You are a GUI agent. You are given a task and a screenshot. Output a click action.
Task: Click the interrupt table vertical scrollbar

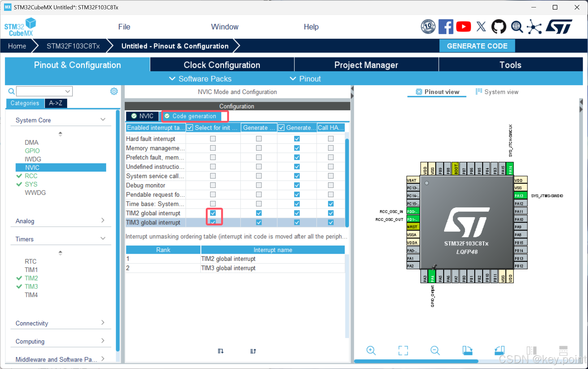click(x=347, y=183)
